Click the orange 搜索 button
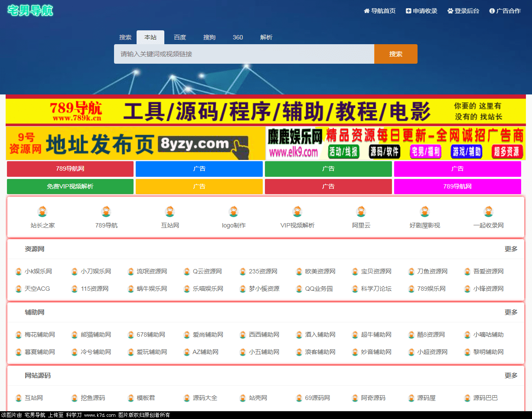This screenshot has height=419, width=532. tap(395, 54)
